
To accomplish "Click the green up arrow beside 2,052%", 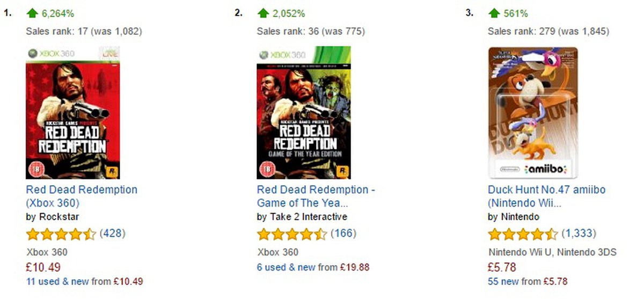I will 262,13.
